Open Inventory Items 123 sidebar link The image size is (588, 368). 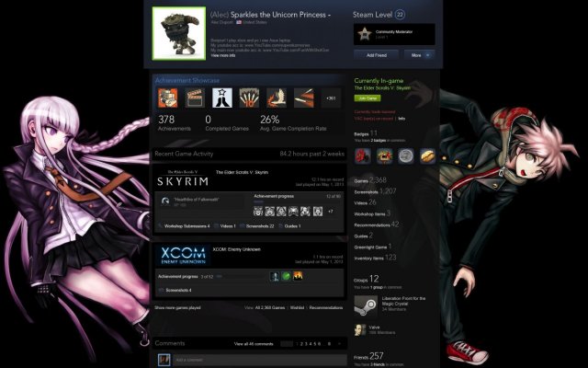(x=375, y=258)
